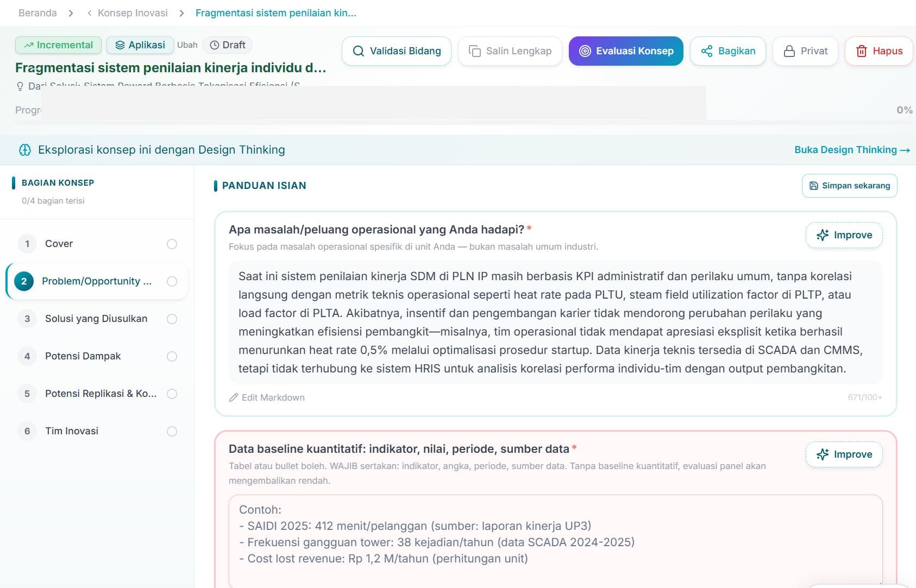Toggle the Tim Inovasi completion circle
Screen dimensions: 916x588
[x=172, y=431]
